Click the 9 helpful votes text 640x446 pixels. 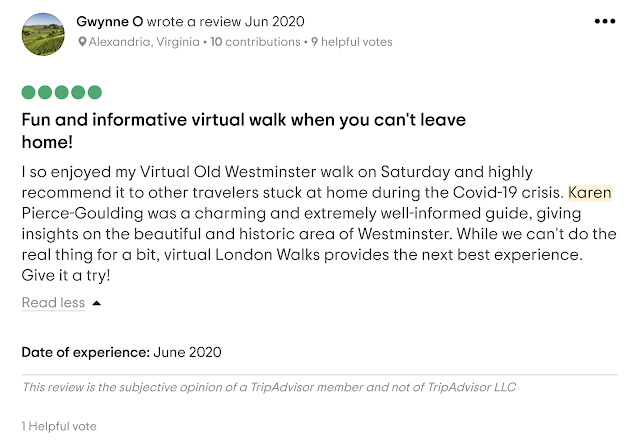(x=352, y=42)
